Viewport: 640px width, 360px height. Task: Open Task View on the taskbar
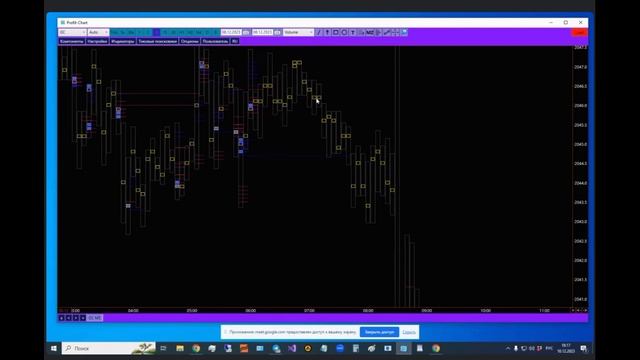tap(163, 348)
